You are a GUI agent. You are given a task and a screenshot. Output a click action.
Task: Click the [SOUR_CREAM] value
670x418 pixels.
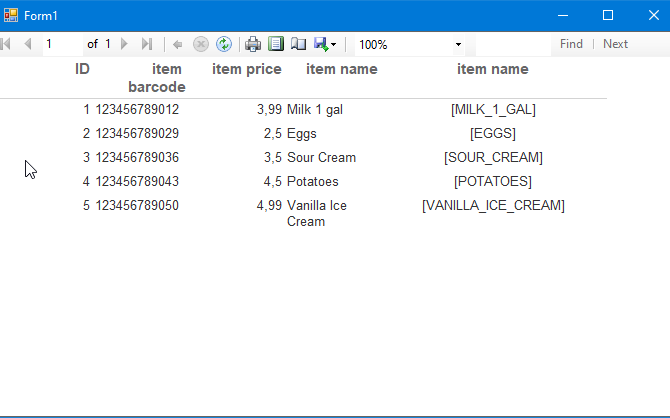coord(493,157)
